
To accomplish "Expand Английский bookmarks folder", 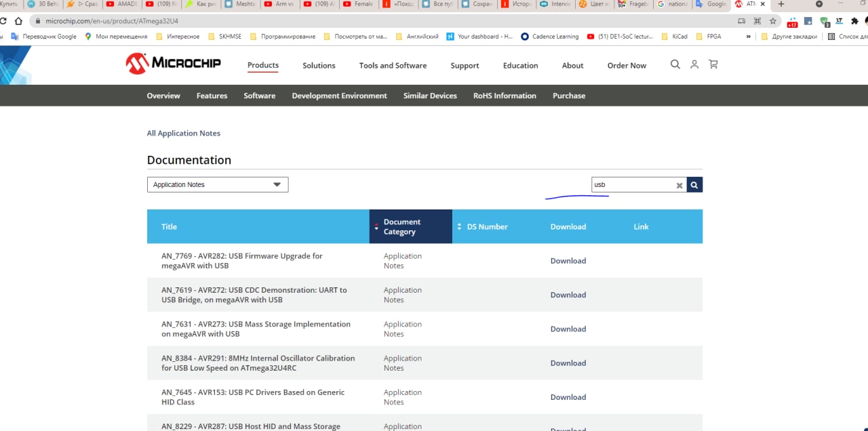I will point(417,37).
